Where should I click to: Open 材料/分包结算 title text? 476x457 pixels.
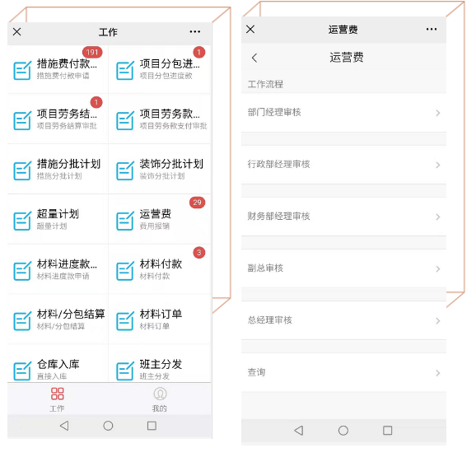71,314
